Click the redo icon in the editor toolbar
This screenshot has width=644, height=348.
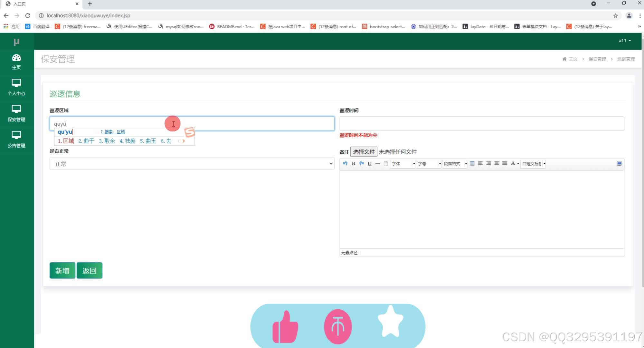362,163
